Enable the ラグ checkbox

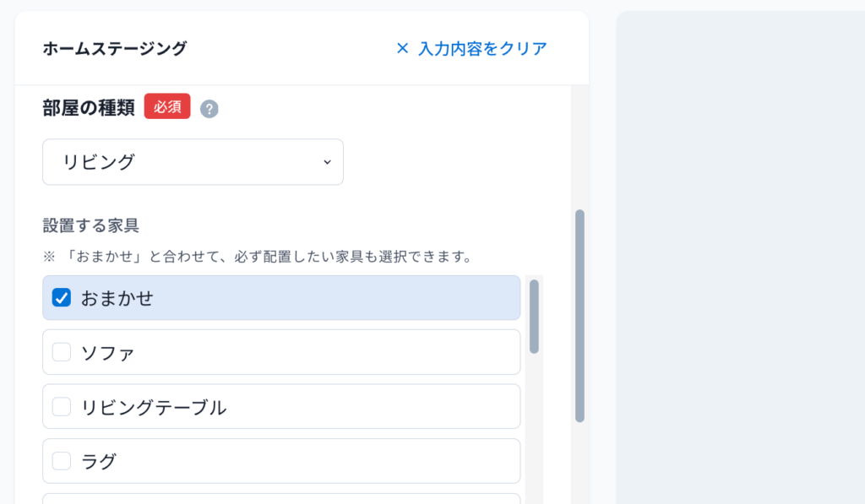coord(61,461)
